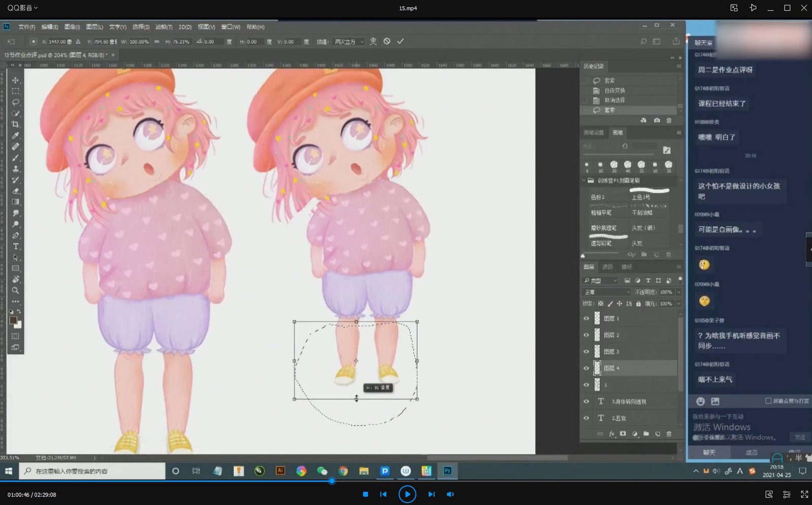The width and height of the screenshot is (812, 505).
Task: Open the 滤镜(T) menu
Action: (163, 27)
